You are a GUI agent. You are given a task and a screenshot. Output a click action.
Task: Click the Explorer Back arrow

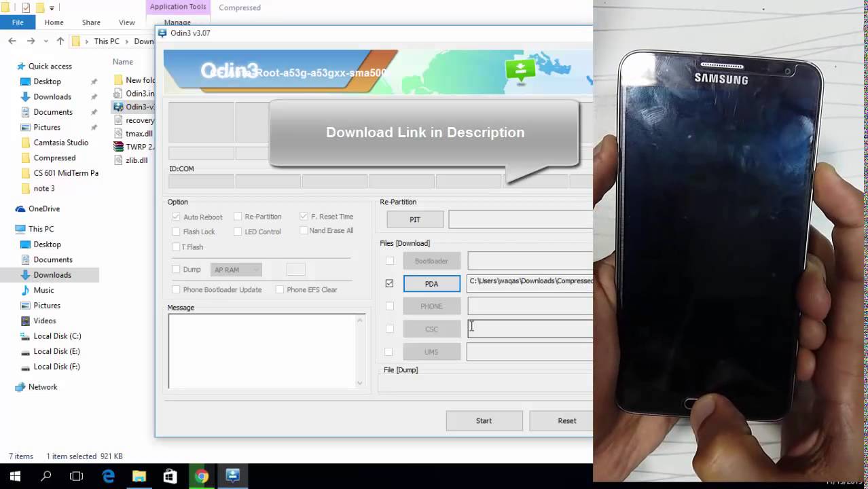[x=12, y=41]
